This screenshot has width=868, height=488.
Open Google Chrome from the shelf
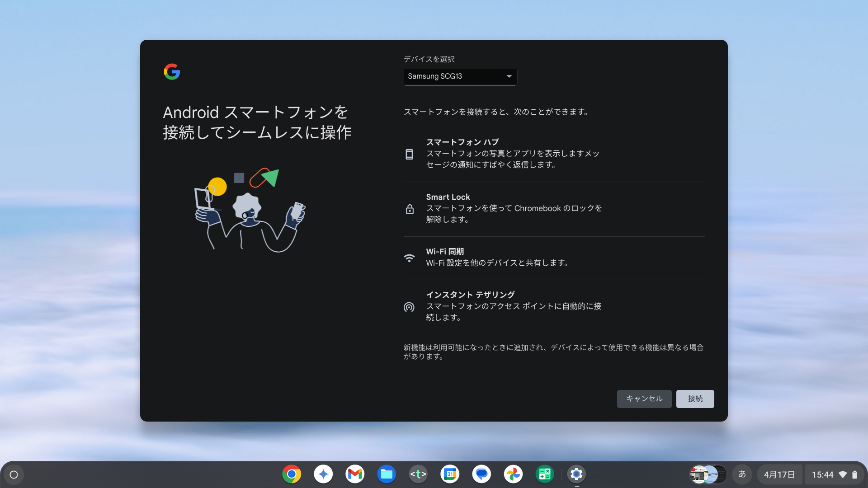tap(292, 474)
